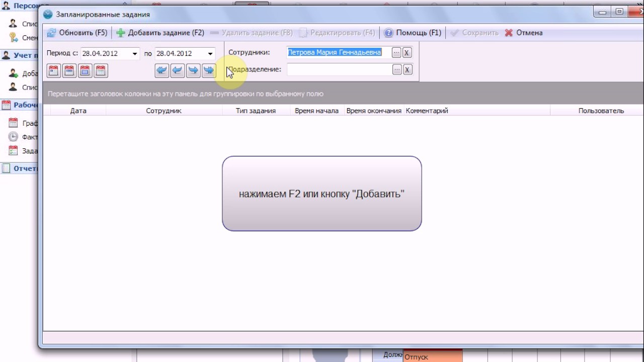Clear Сотрудники field with its X button
This screenshot has width=644, height=362.
tap(407, 53)
